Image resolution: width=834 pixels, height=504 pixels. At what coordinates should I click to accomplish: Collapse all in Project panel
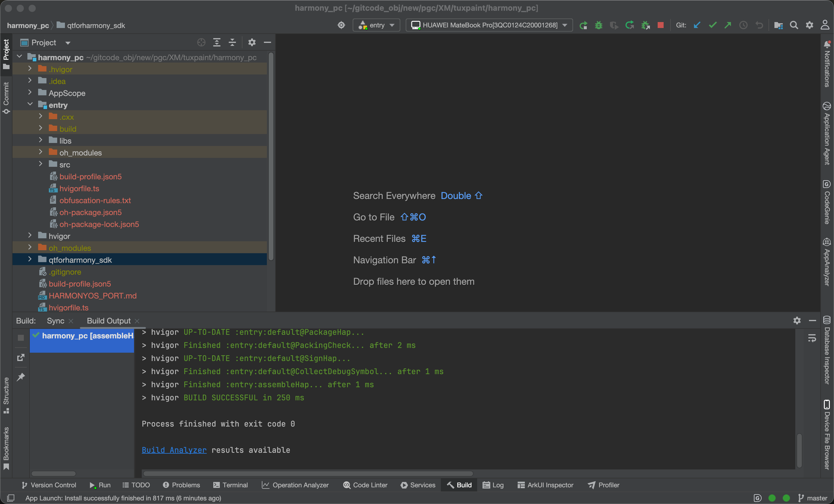232,42
